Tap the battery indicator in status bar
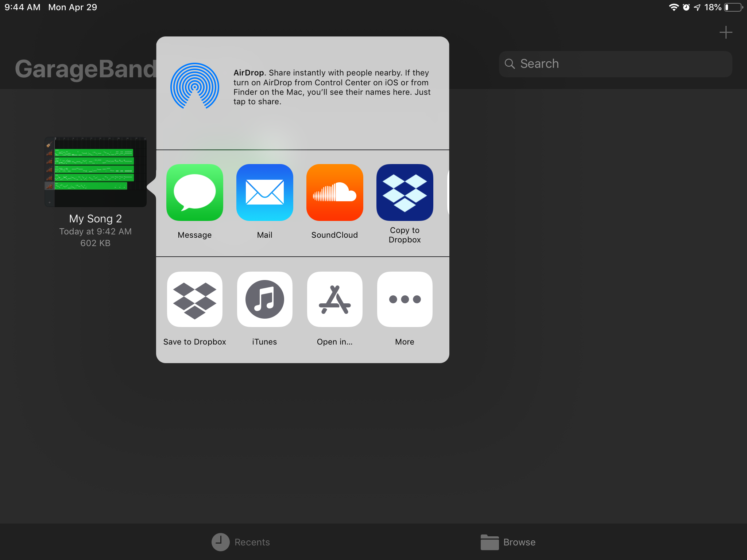This screenshot has width=747, height=560. click(x=734, y=7)
